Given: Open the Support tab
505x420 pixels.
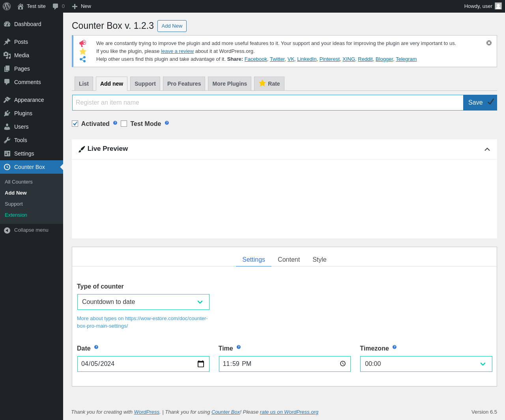Looking at the screenshot, I should 145,84.
